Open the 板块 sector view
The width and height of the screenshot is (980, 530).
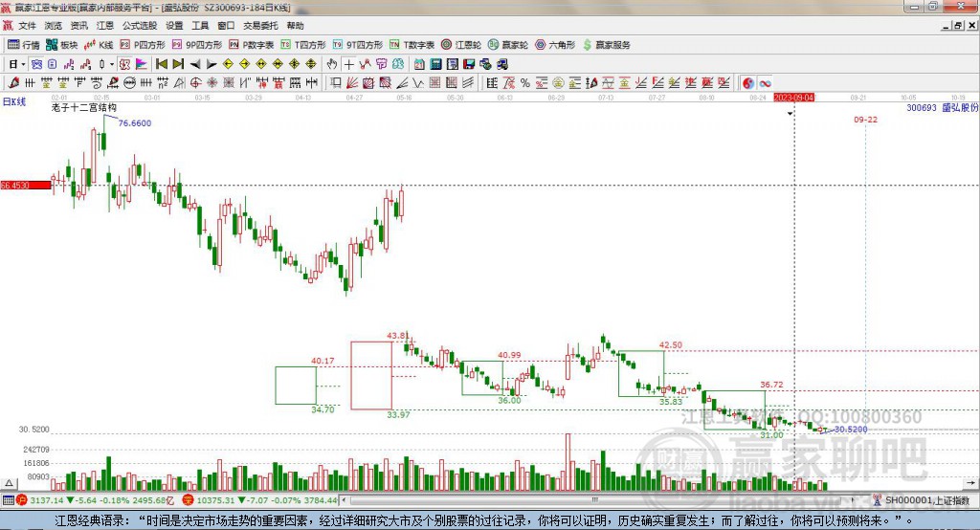pos(61,45)
